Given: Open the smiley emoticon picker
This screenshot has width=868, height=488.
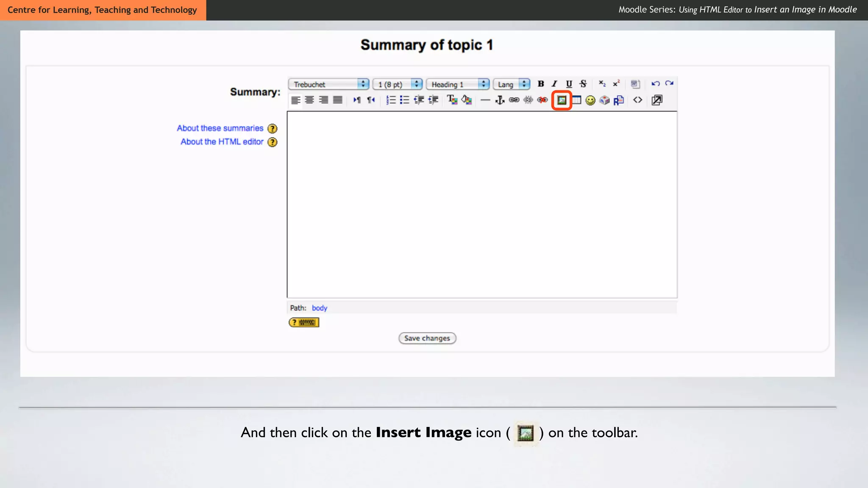Looking at the screenshot, I should [590, 100].
